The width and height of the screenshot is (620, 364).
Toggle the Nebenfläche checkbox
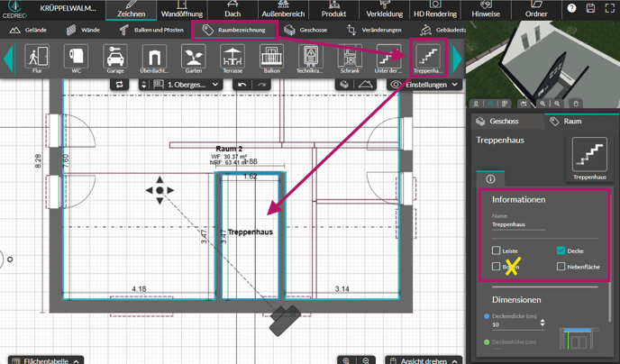561,267
